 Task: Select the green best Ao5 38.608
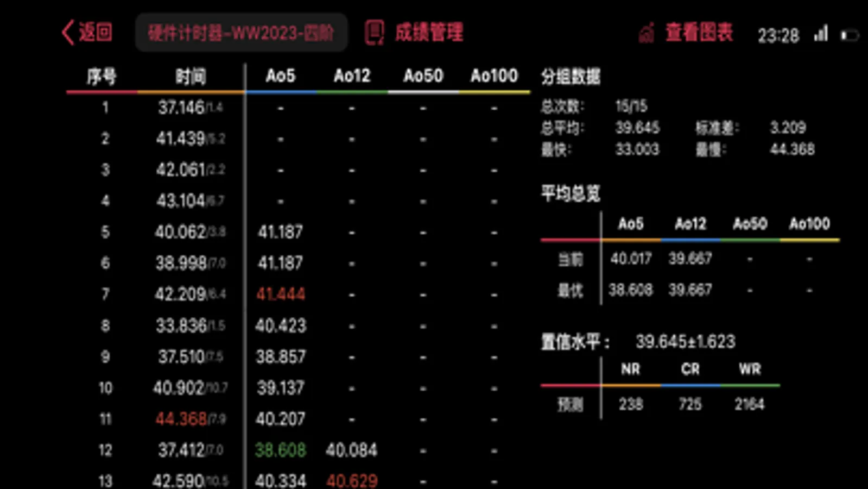point(281,450)
